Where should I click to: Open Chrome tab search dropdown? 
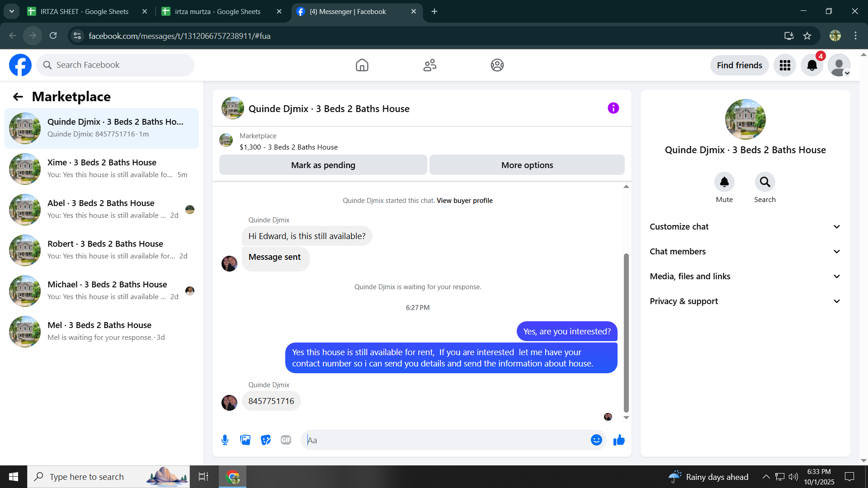pyautogui.click(x=12, y=11)
